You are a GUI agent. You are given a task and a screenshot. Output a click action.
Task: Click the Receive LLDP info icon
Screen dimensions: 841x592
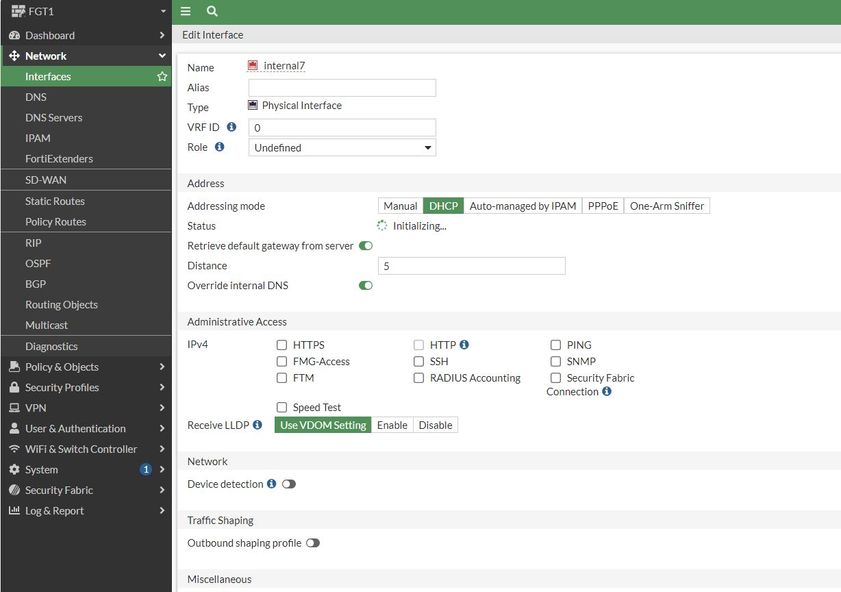[257, 425]
